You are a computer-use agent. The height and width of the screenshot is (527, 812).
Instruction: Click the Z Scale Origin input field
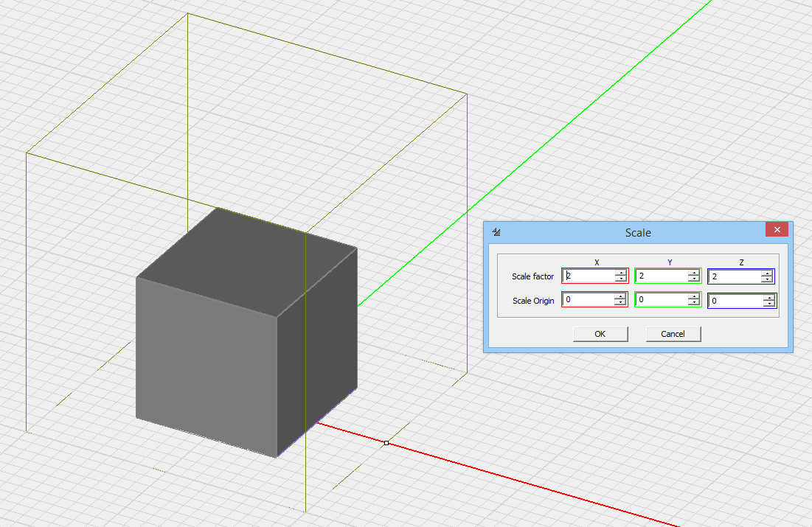click(x=735, y=301)
